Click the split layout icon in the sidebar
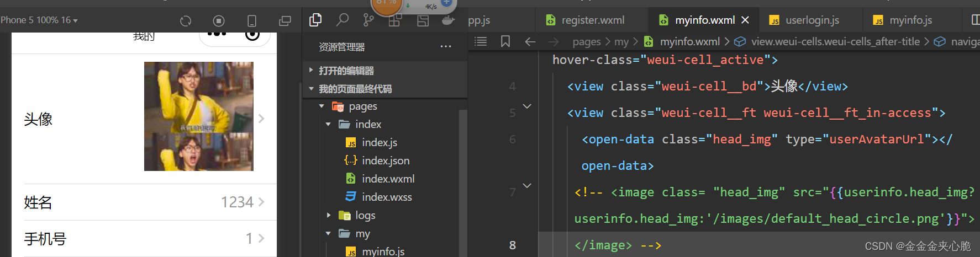Viewport: 980px width, 257px height. [423, 21]
